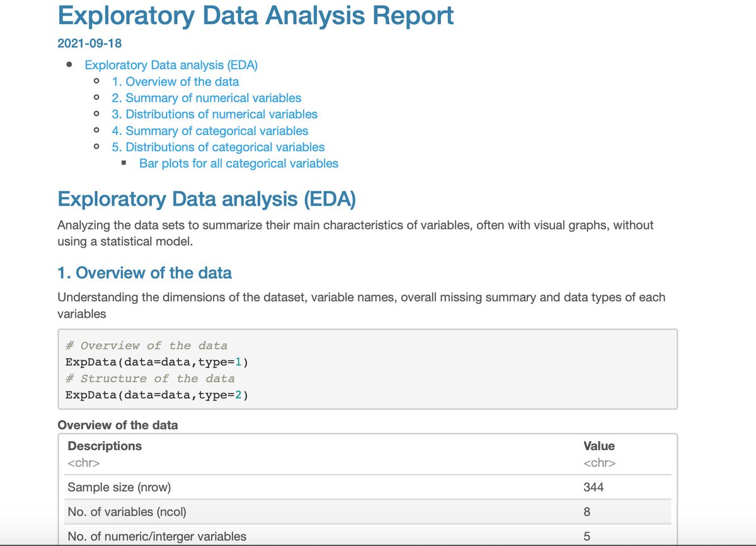Click the comment '# Overview of the data'
This screenshot has width=756, height=546.
click(146, 346)
